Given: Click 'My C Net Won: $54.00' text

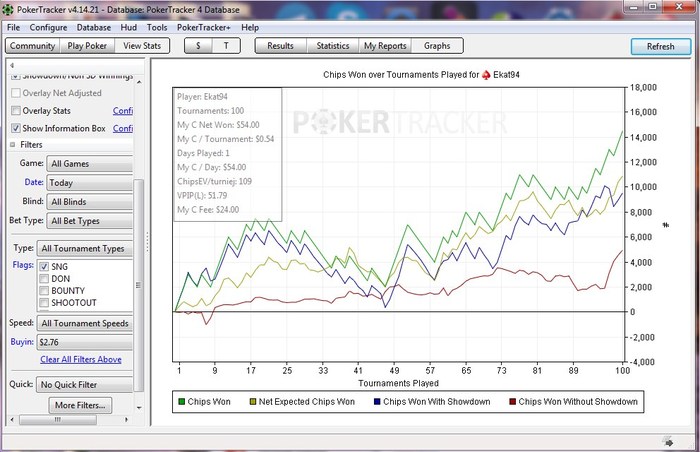Looking at the screenshot, I should [x=218, y=125].
